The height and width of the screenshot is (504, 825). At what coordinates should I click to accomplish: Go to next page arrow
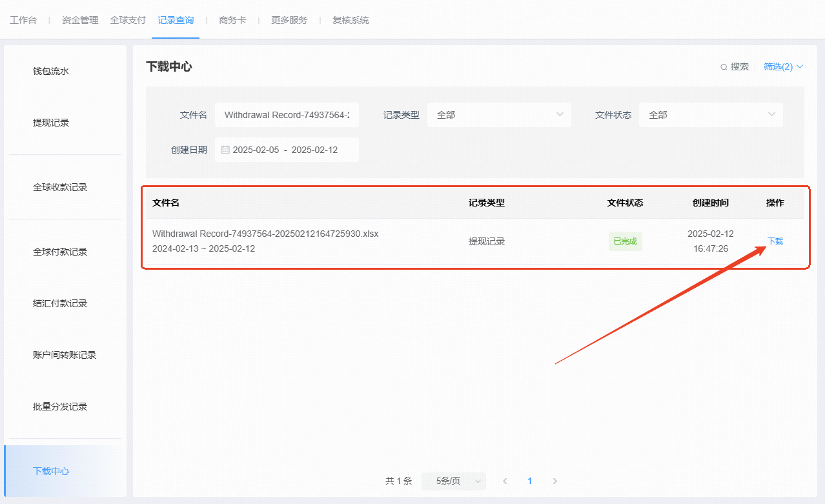(555, 481)
